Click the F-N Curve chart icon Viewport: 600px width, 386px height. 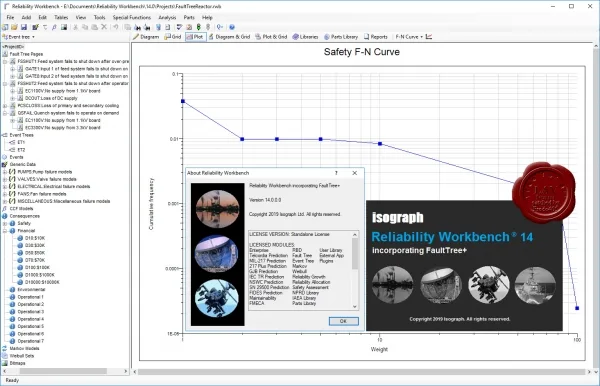[429, 37]
